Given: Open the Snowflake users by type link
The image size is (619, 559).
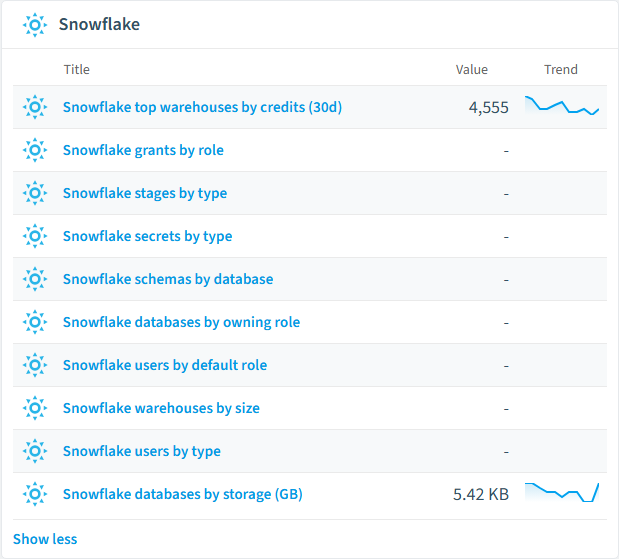Looking at the screenshot, I should coord(142,452).
